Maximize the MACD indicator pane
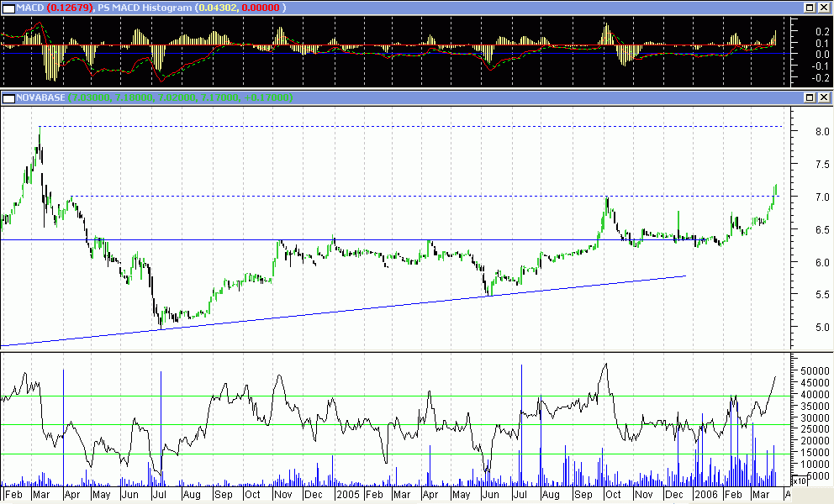The image size is (834, 504). point(810,8)
